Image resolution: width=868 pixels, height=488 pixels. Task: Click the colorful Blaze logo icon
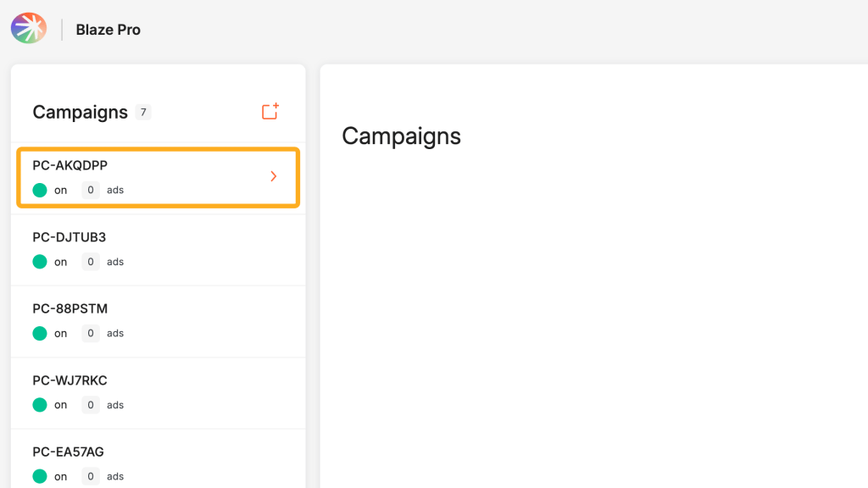click(x=28, y=29)
